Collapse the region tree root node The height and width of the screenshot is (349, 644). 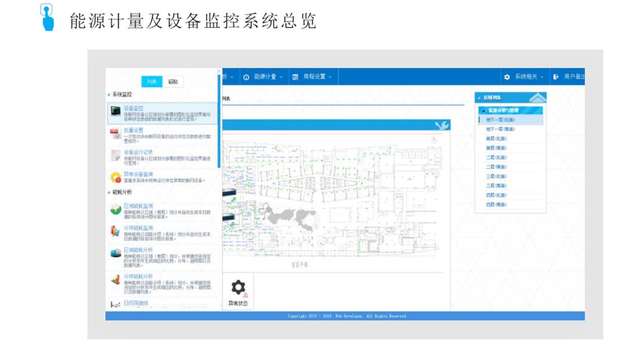[484, 111]
